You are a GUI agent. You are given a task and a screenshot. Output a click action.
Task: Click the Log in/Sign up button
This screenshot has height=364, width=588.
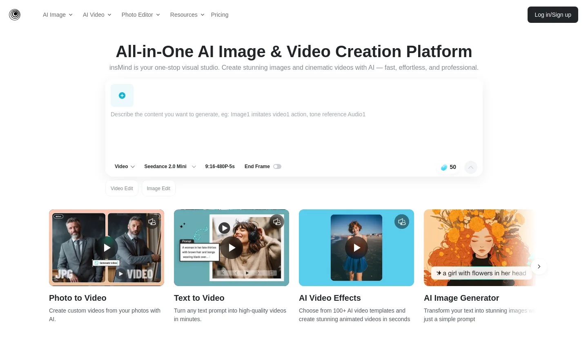[553, 15]
